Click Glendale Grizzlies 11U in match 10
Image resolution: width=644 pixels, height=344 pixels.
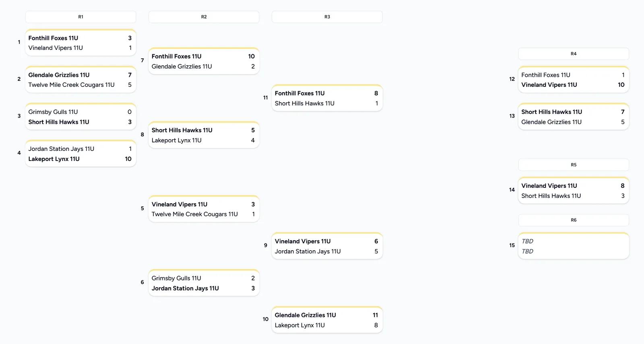(305, 315)
